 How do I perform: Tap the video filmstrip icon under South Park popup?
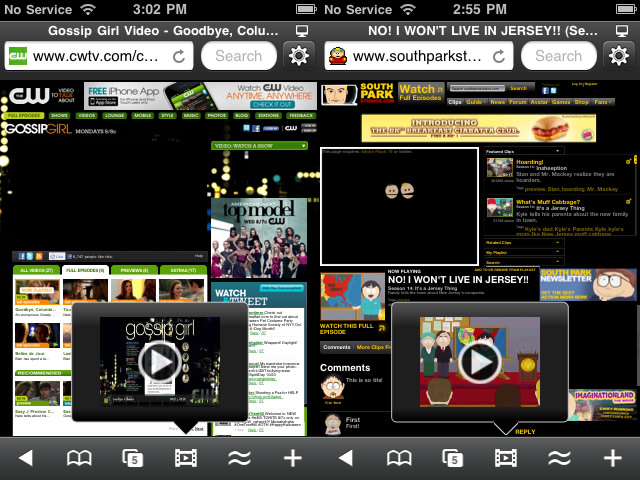click(506, 458)
